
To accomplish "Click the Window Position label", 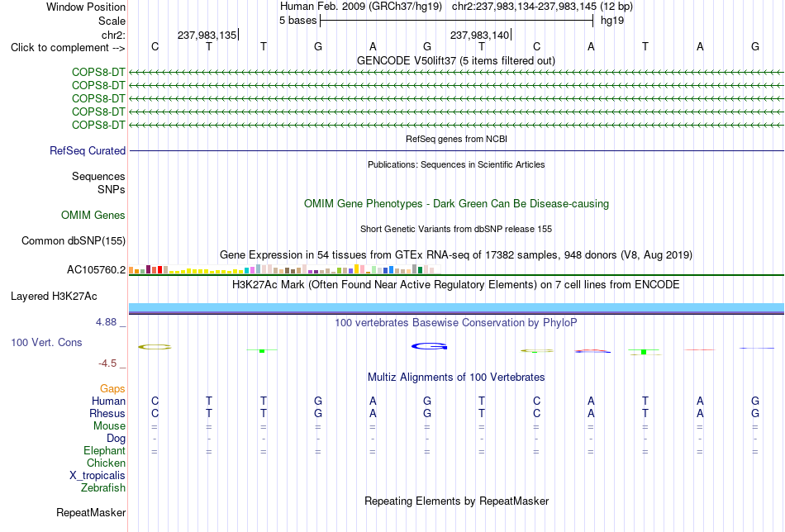I will (x=86, y=7).
